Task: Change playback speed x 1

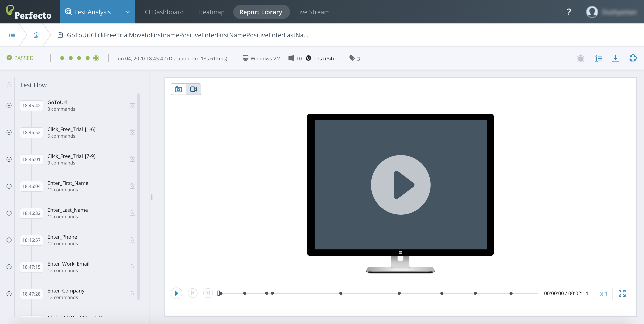Action: pos(604,294)
